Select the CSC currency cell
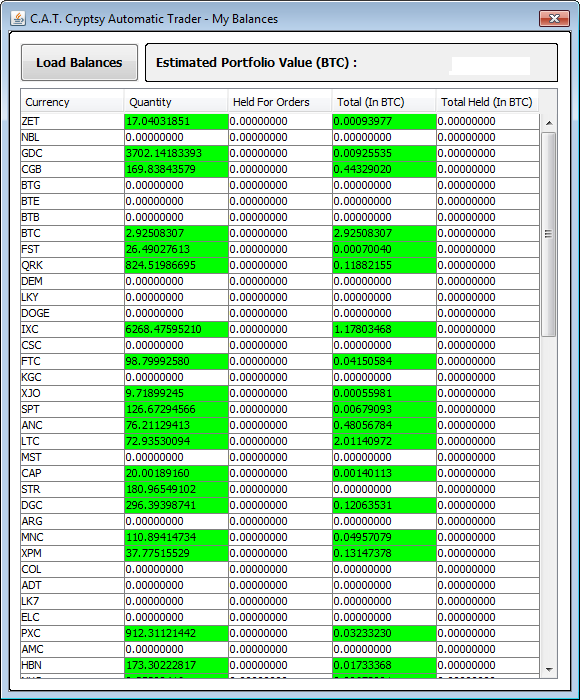Image resolution: width=580 pixels, height=700 pixels. tap(72, 346)
